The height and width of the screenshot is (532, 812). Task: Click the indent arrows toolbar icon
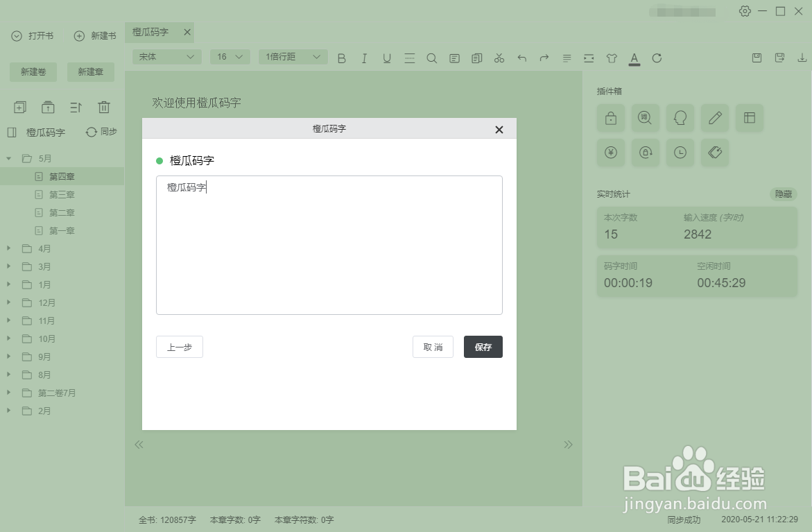coord(589,58)
